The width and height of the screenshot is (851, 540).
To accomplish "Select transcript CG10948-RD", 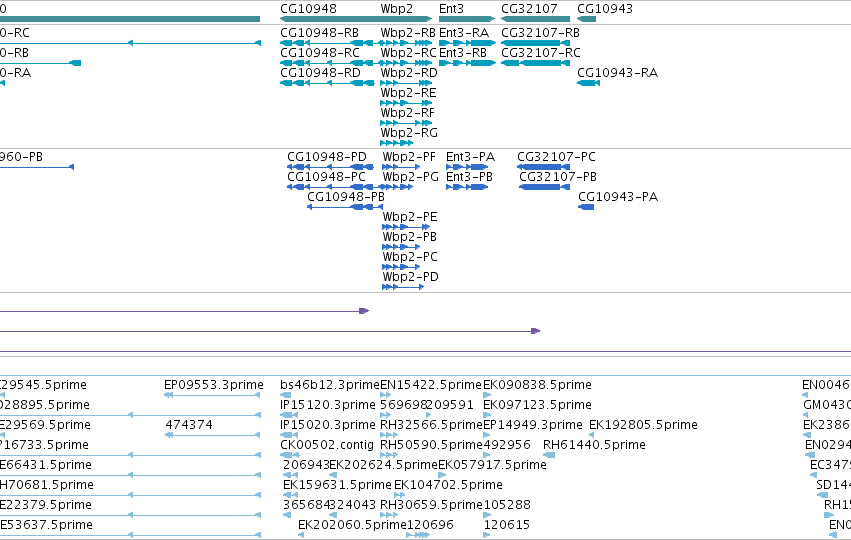I will pos(320,73).
